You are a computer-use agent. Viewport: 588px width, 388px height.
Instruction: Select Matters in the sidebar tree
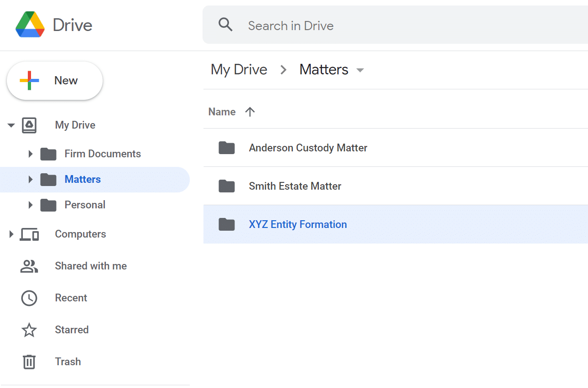[83, 180]
